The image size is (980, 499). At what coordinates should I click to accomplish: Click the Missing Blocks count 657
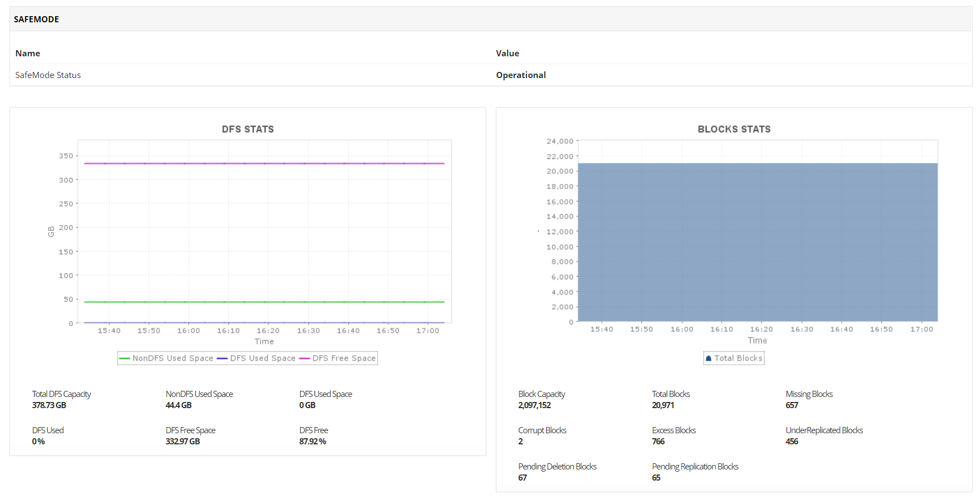click(792, 405)
